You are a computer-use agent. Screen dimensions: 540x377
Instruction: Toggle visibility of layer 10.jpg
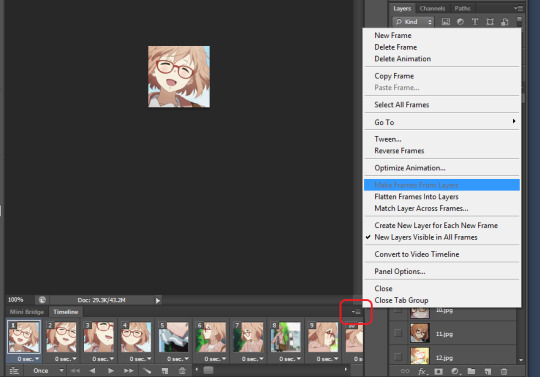pos(398,310)
